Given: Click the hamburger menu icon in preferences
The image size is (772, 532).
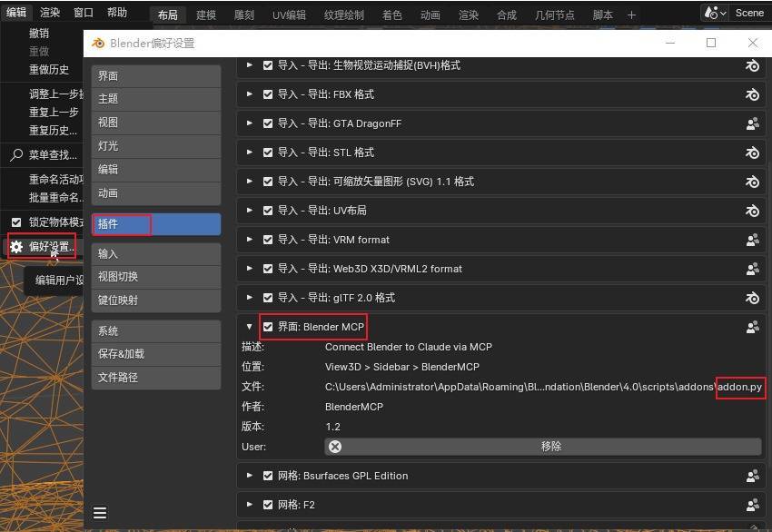Looking at the screenshot, I should (x=100, y=513).
